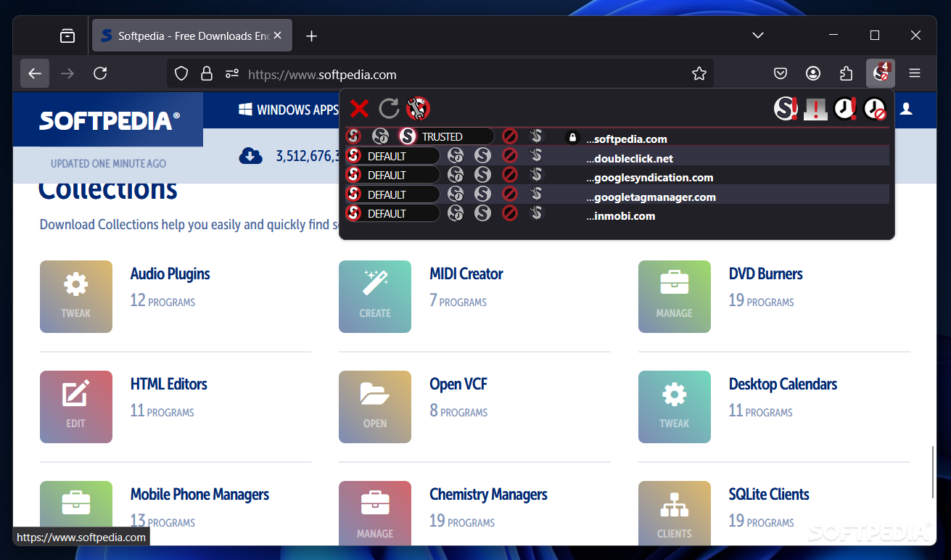Open NoScript options wrench icon
The image size is (951, 560).
[418, 109]
